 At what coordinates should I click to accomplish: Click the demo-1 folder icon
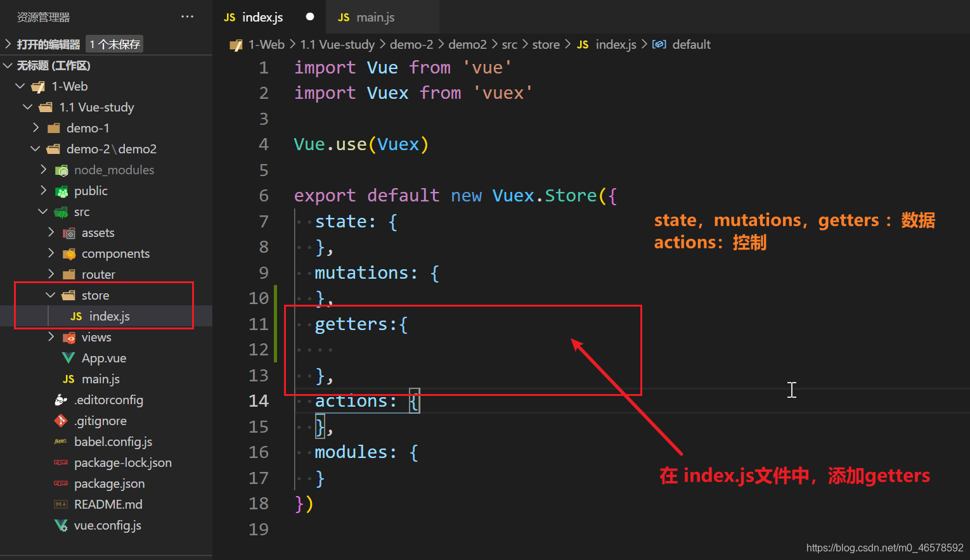click(53, 129)
